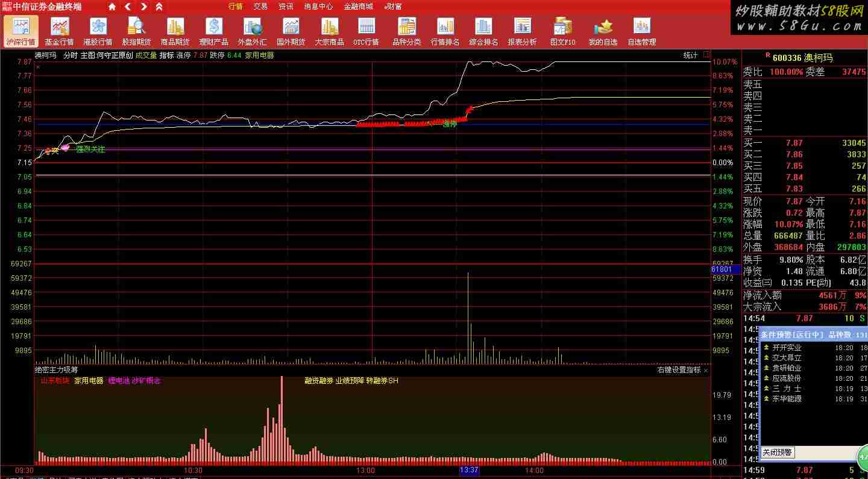
Task: Click the double up-arrow collapse icon
Action: 159,7
